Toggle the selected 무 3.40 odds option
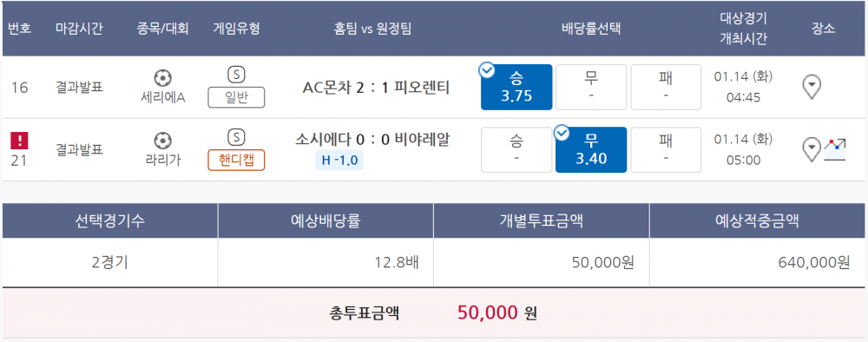Screen dimensions: 868x342 click(591, 150)
